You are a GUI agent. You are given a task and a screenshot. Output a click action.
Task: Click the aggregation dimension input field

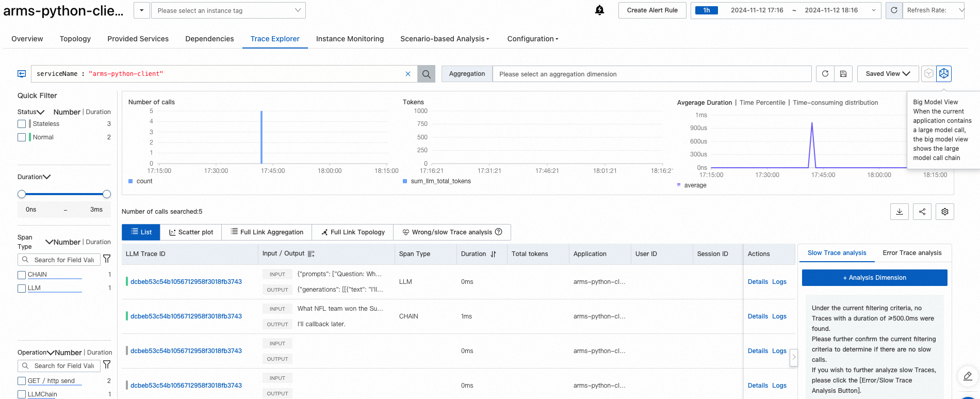pyautogui.click(x=651, y=74)
